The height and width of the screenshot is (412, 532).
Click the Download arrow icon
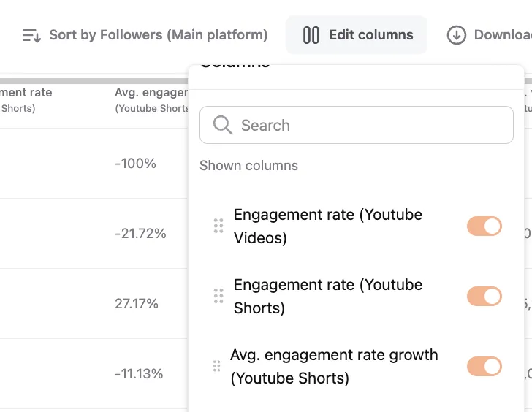(x=456, y=35)
